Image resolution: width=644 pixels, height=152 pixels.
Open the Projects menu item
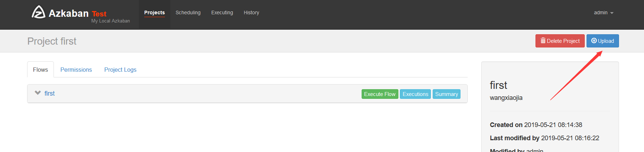[x=155, y=12]
